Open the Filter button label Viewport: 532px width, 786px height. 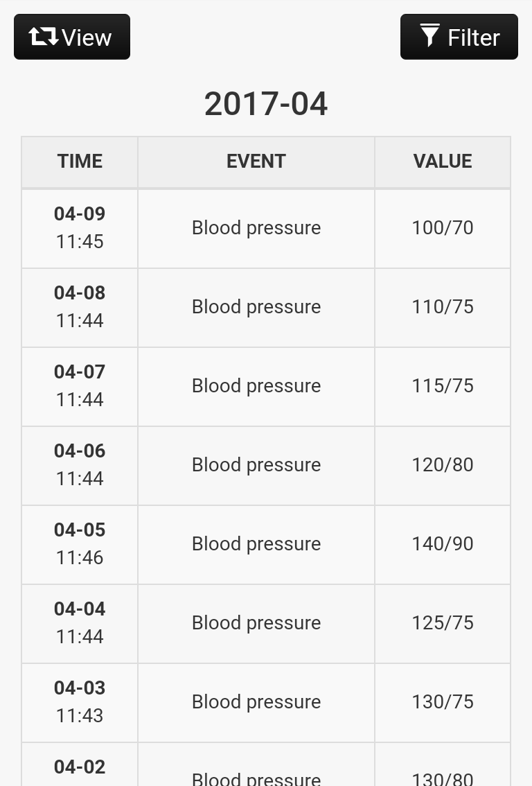click(474, 37)
